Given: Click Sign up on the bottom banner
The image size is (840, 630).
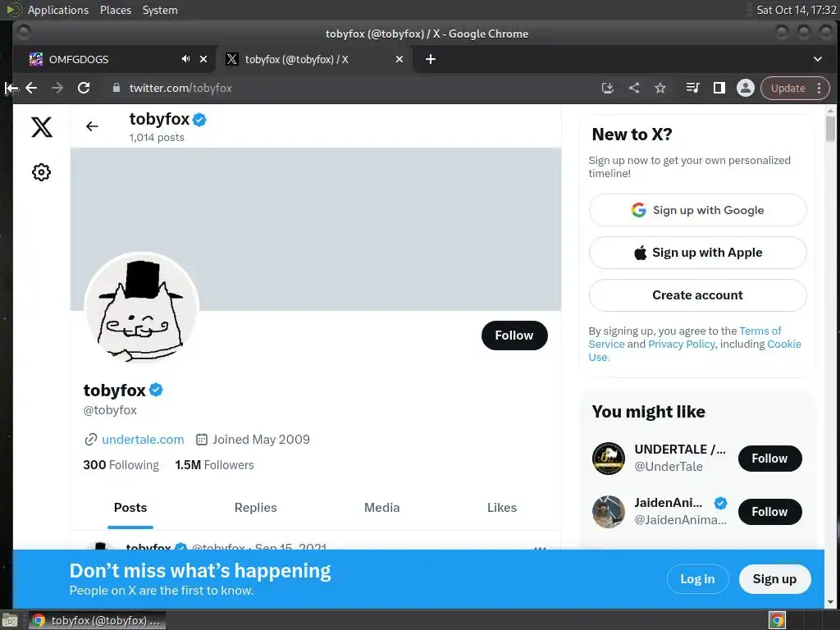Looking at the screenshot, I should pos(774,579).
